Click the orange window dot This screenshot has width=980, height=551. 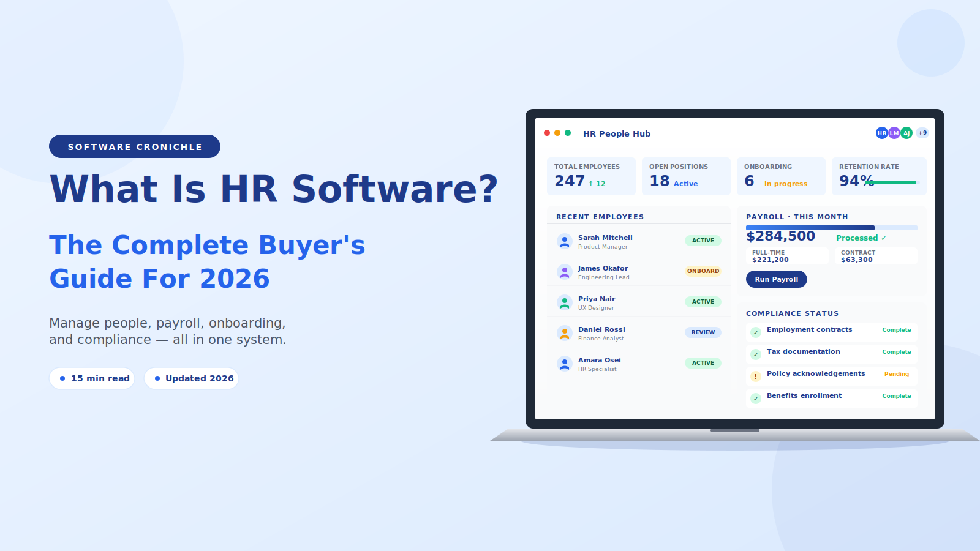pos(557,133)
